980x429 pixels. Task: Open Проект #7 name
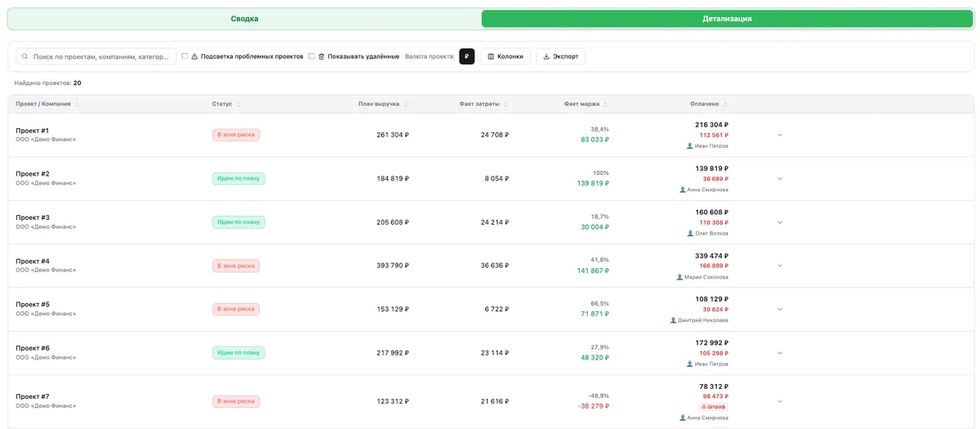pos(33,396)
